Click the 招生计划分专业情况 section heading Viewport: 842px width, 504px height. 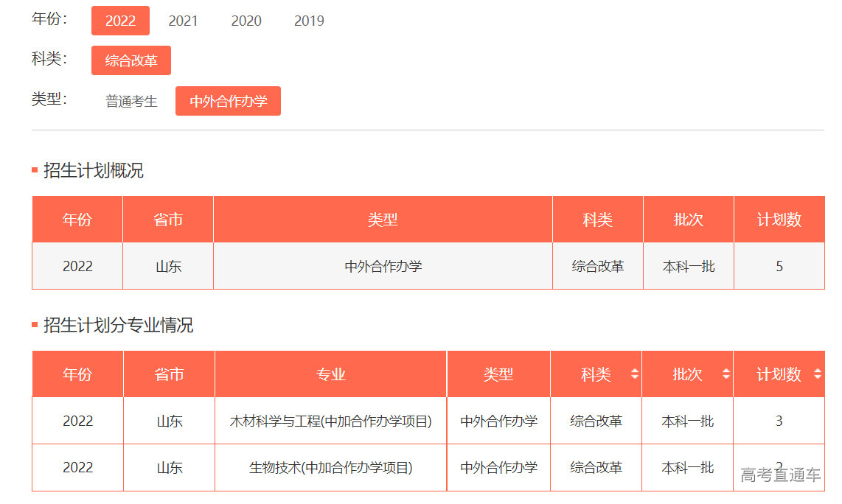click(x=118, y=326)
